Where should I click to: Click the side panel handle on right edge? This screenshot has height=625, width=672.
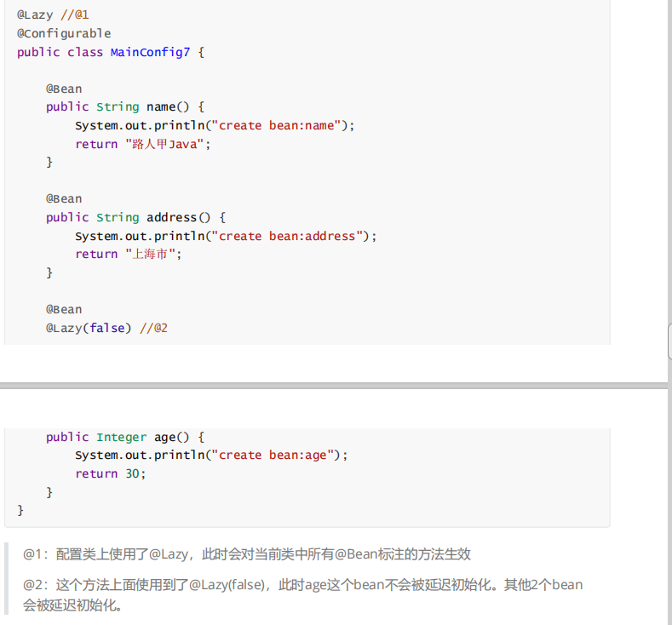click(669, 342)
